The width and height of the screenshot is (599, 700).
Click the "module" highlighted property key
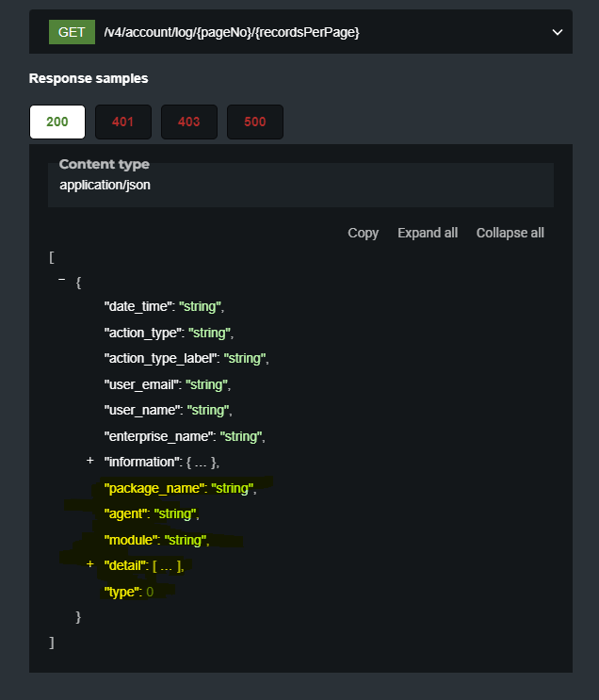(x=131, y=540)
